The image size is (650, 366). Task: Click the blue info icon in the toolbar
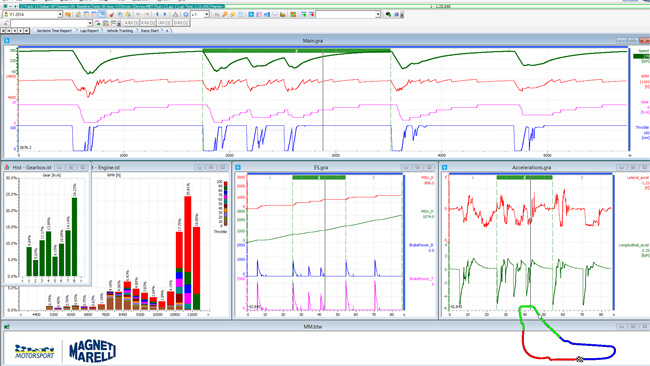click(396, 15)
